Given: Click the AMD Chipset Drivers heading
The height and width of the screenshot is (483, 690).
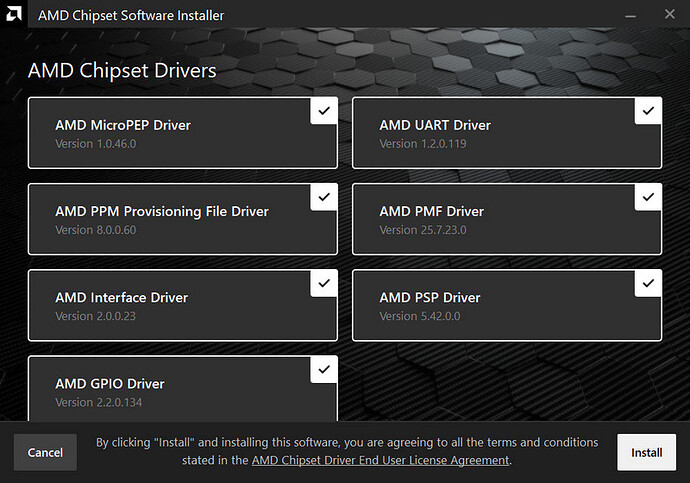Looking at the screenshot, I should click(122, 70).
